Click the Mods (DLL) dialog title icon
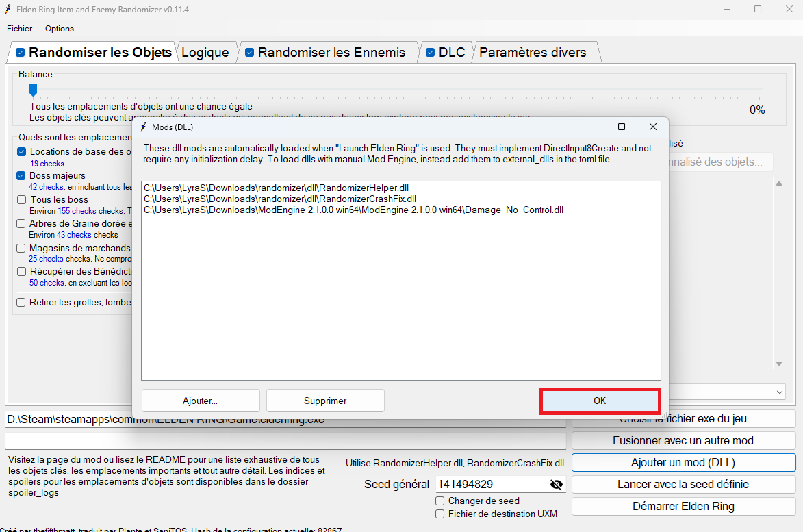803x532 pixels. point(144,127)
